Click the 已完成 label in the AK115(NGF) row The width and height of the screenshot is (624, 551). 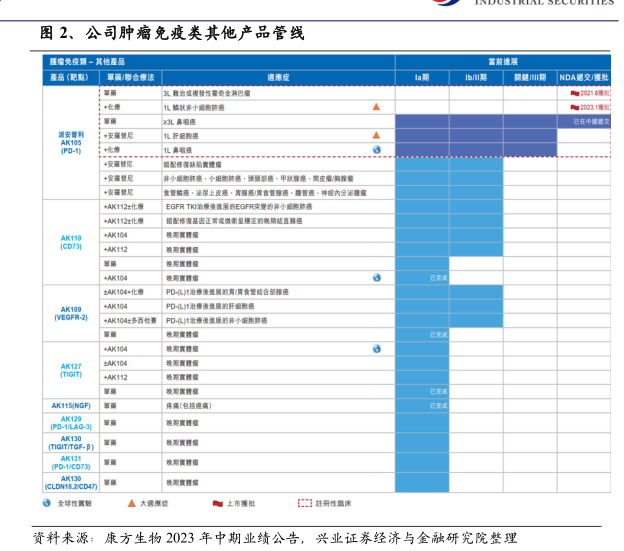[439, 406]
